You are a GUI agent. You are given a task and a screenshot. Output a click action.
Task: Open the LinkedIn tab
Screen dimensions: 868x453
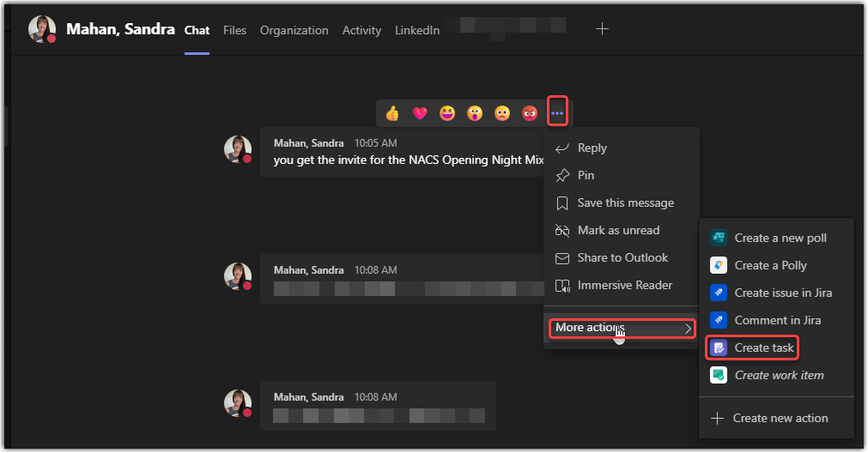pyautogui.click(x=417, y=30)
